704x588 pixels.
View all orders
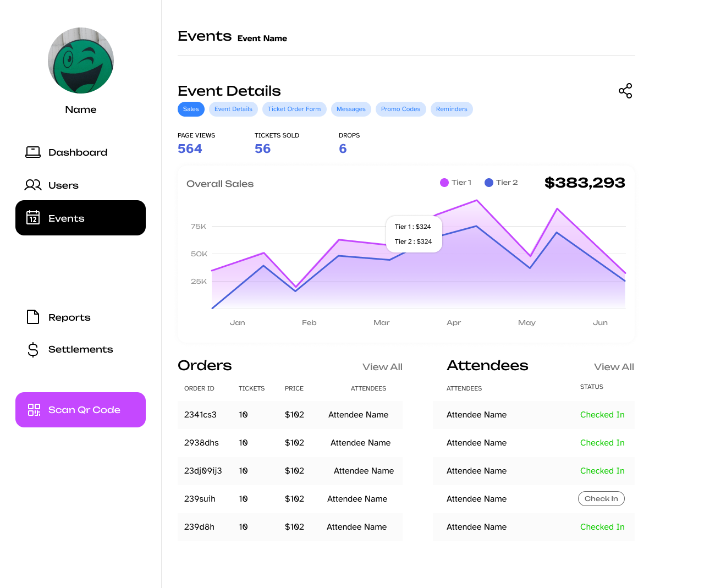coord(382,367)
